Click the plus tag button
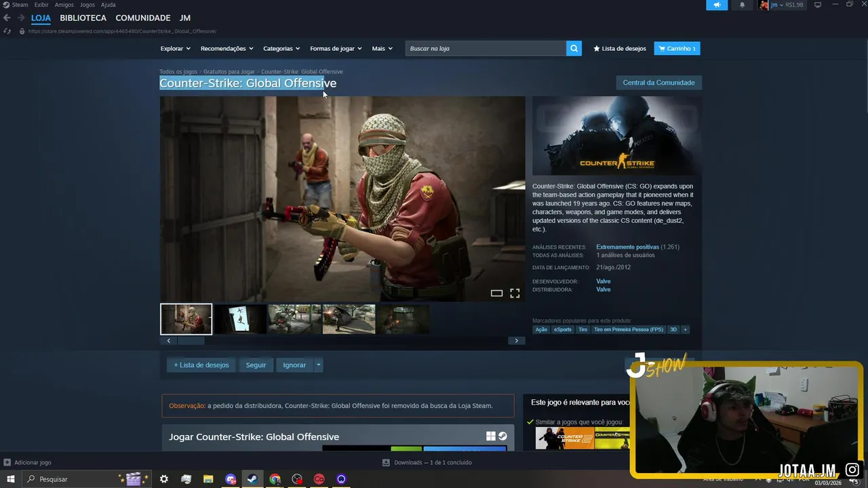 (x=685, y=329)
